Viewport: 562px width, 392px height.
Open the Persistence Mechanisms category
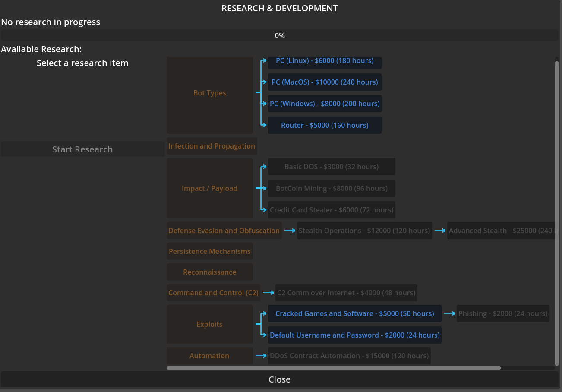click(210, 251)
